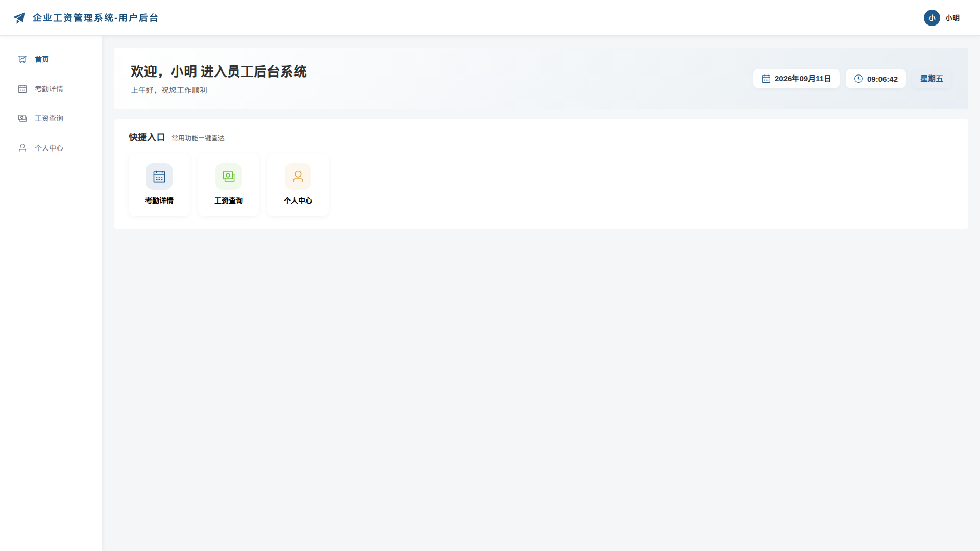The height and width of the screenshot is (551, 980).
Task: Click the paper plane logo icon
Action: [19, 18]
